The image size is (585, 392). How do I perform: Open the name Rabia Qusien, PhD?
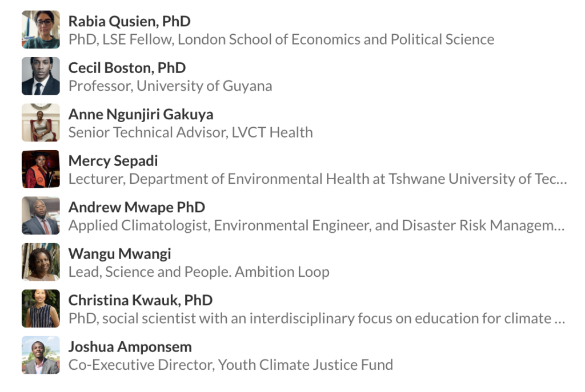pyautogui.click(x=129, y=22)
